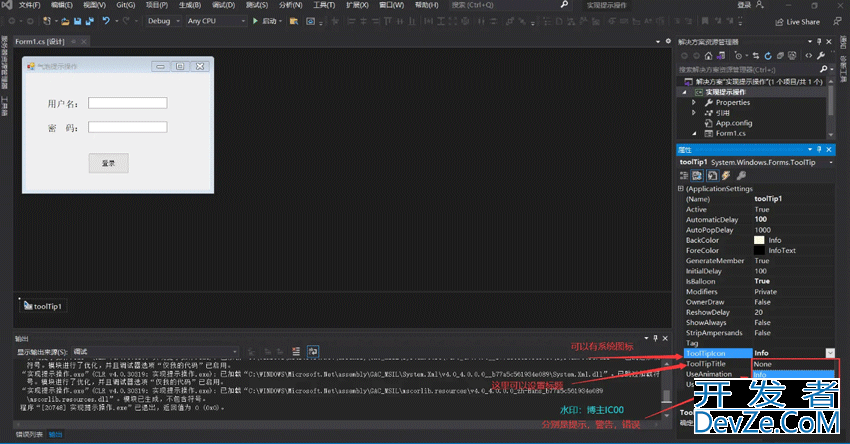Open the Any CPU platform dropdown
The width and height of the screenshot is (850, 444).
pyautogui.click(x=216, y=21)
